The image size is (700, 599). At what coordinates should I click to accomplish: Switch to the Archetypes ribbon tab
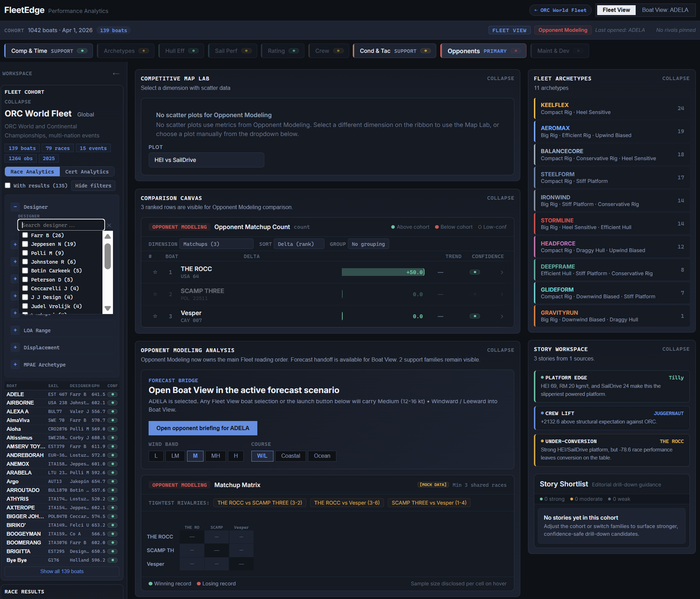(x=126, y=51)
